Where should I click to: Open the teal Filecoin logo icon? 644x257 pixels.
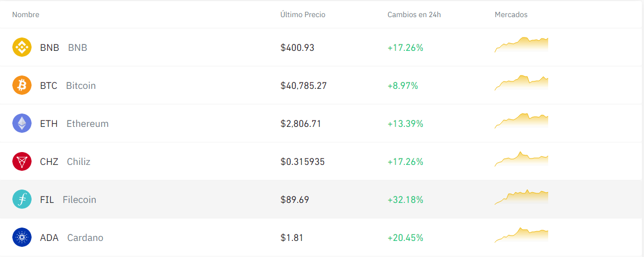[x=22, y=199]
